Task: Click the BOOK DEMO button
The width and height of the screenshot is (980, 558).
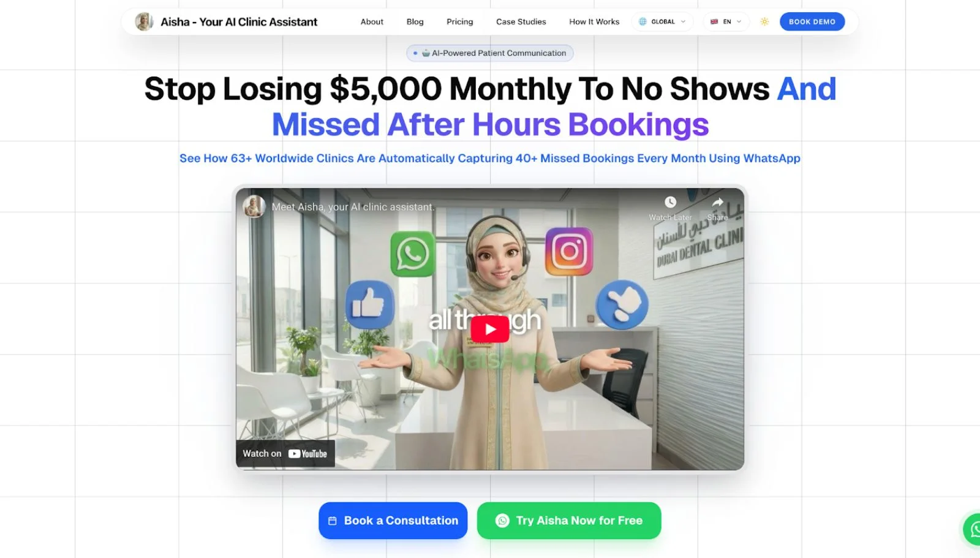Action: (812, 21)
